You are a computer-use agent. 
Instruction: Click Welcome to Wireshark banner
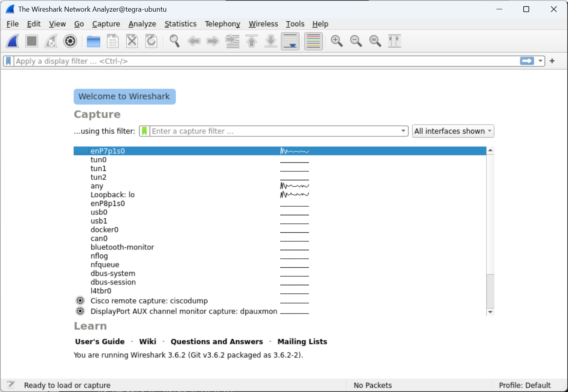click(x=125, y=97)
